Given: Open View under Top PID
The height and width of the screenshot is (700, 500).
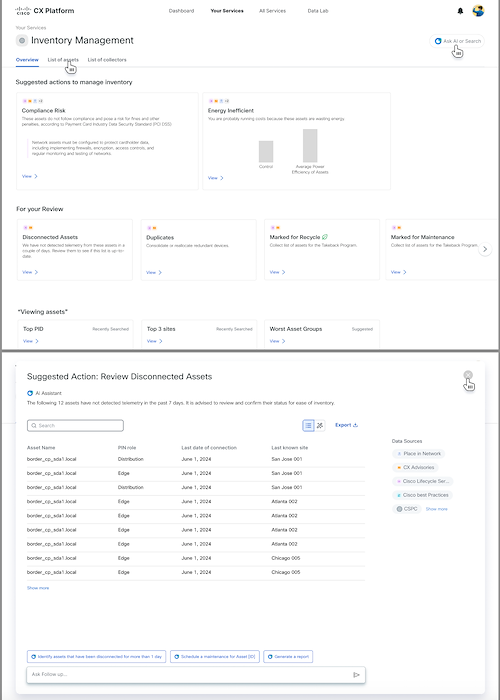Looking at the screenshot, I should (x=31, y=341).
